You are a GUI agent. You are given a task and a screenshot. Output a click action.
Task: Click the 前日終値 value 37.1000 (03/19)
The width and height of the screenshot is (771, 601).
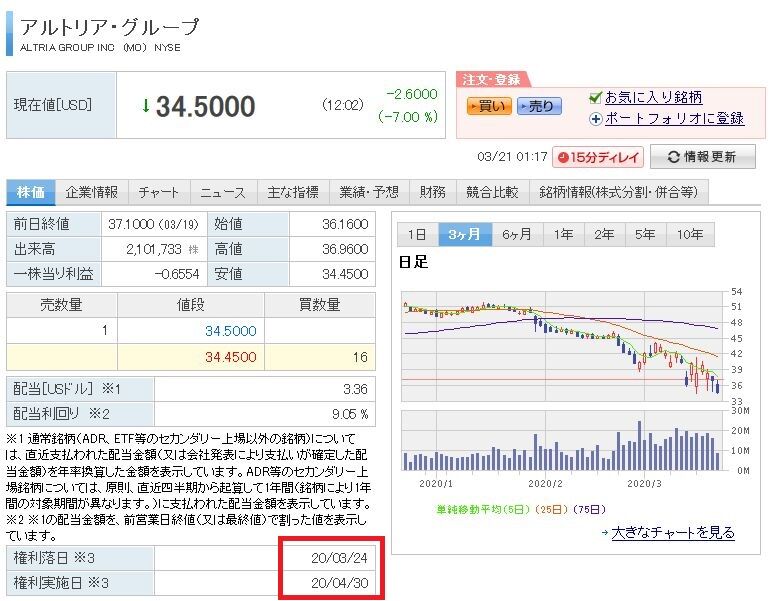pyautogui.click(x=153, y=224)
